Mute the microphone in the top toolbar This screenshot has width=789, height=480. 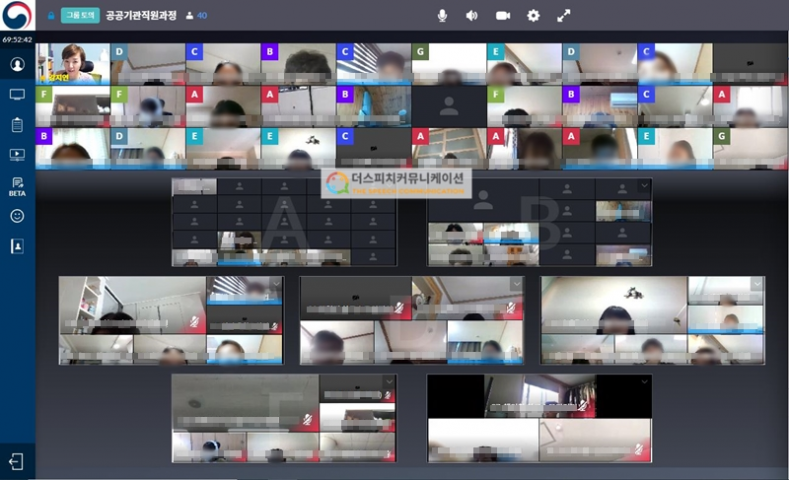(x=442, y=16)
